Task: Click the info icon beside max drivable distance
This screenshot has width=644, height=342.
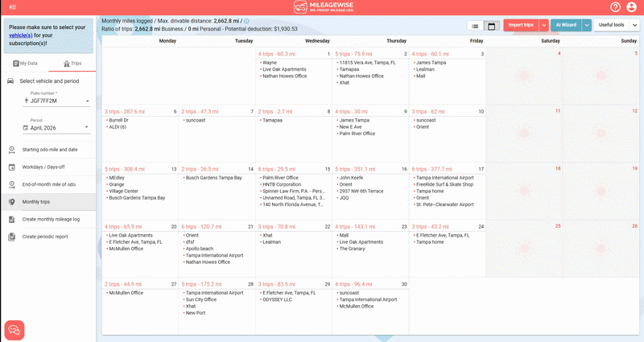Action: [x=246, y=21]
